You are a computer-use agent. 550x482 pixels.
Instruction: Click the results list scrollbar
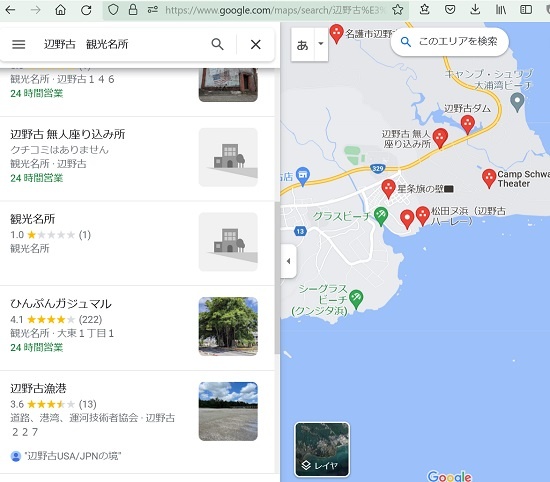click(277, 277)
